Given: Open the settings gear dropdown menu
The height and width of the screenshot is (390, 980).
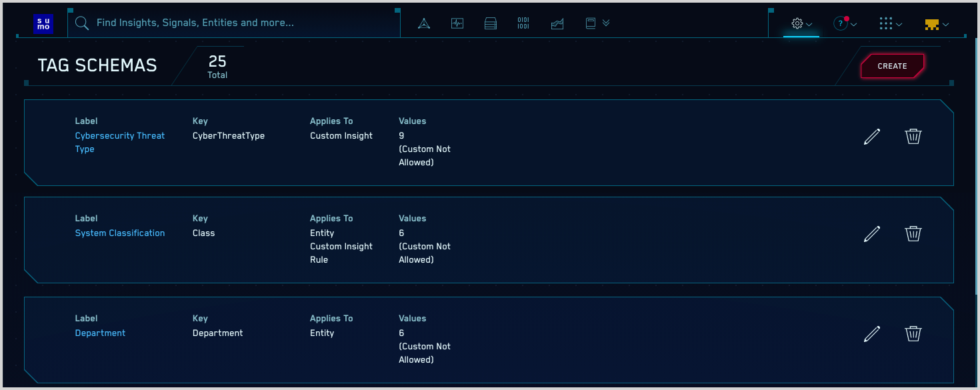Looking at the screenshot, I should coord(801,24).
